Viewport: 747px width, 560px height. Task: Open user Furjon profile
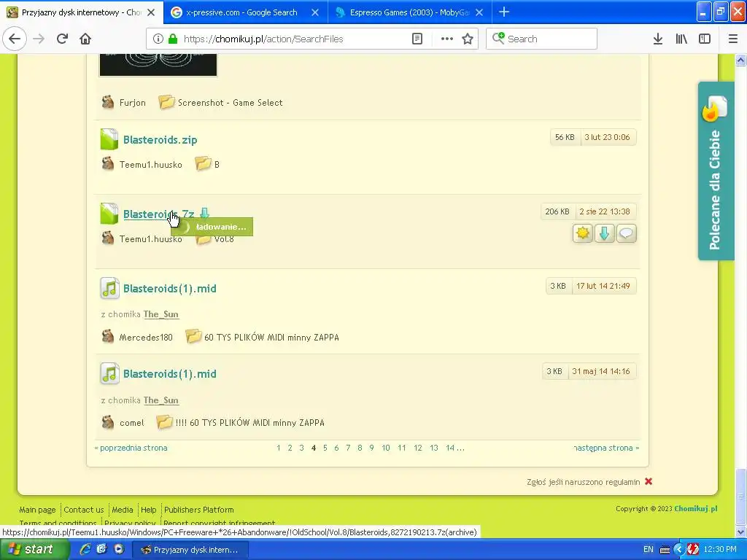pyautogui.click(x=133, y=103)
